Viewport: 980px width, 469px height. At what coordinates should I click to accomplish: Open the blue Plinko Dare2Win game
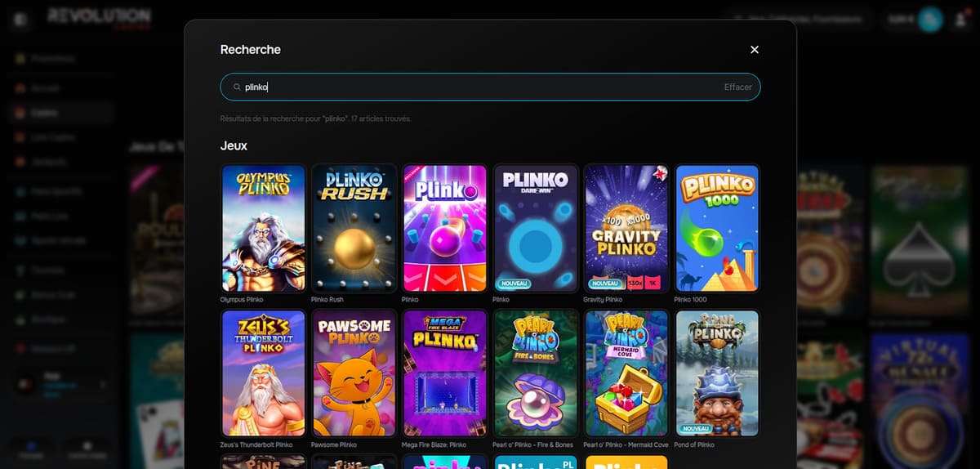tap(536, 229)
